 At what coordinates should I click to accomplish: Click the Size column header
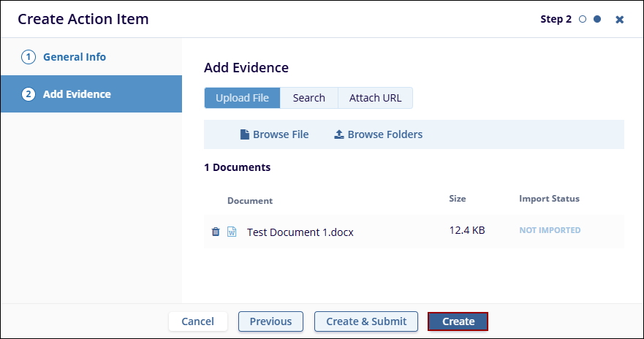coord(458,199)
